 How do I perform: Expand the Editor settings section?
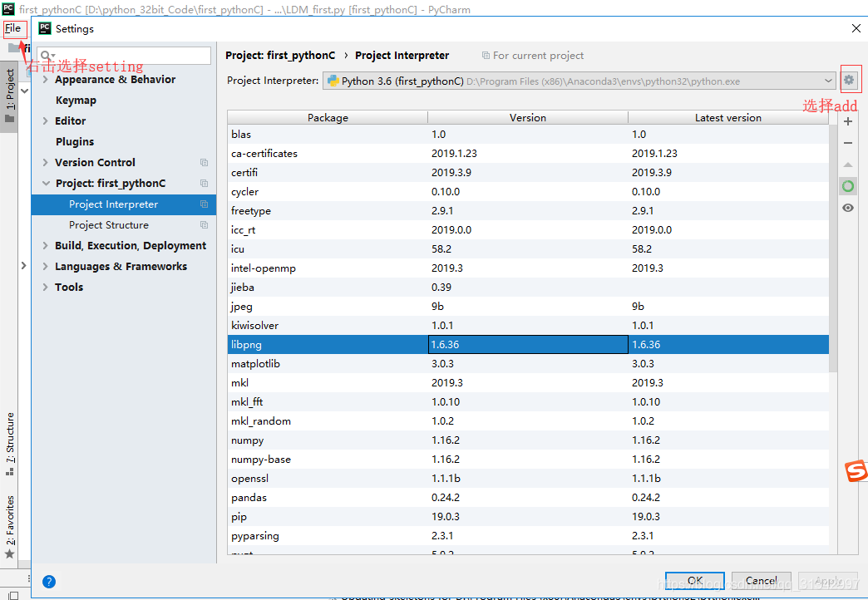click(x=46, y=120)
